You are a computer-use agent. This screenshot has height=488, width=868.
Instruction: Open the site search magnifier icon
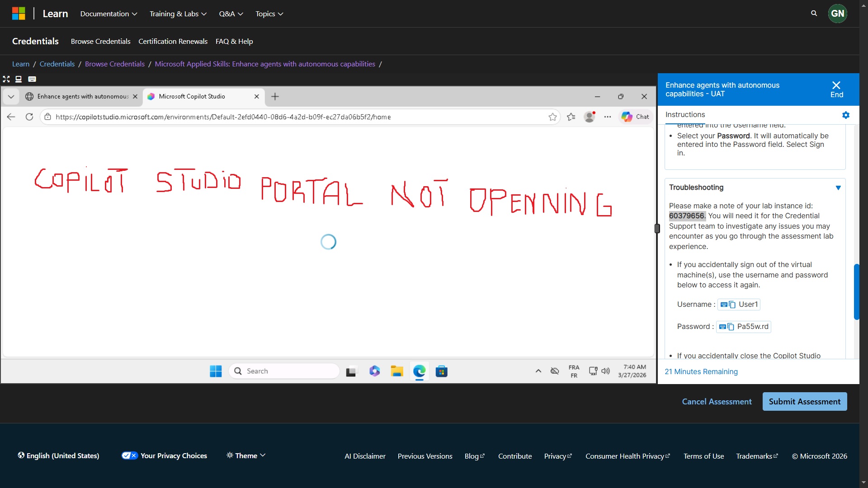[x=814, y=14]
